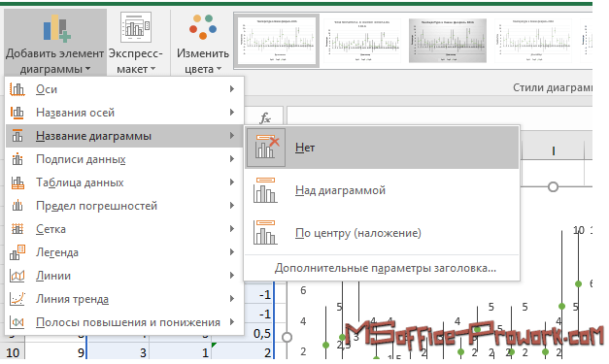Click the Легенда legend icon
This screenshot has height=364, width=609.
pos(17,252)
